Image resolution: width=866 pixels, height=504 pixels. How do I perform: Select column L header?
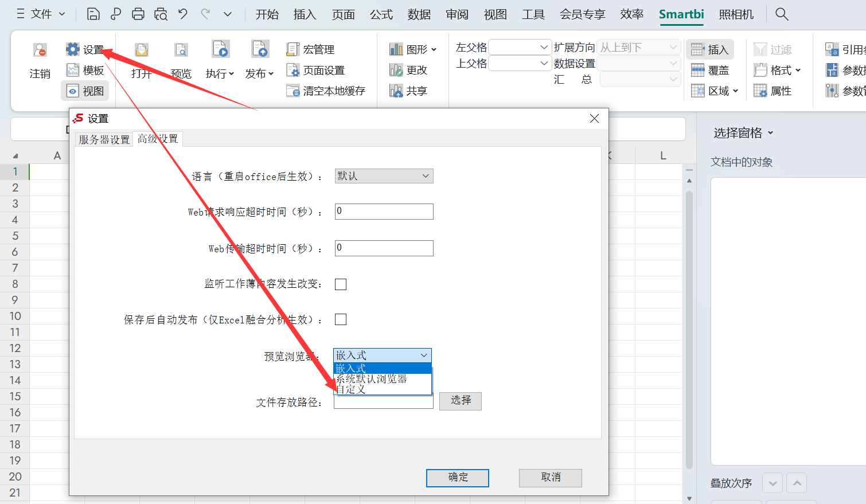pos(663,155)
